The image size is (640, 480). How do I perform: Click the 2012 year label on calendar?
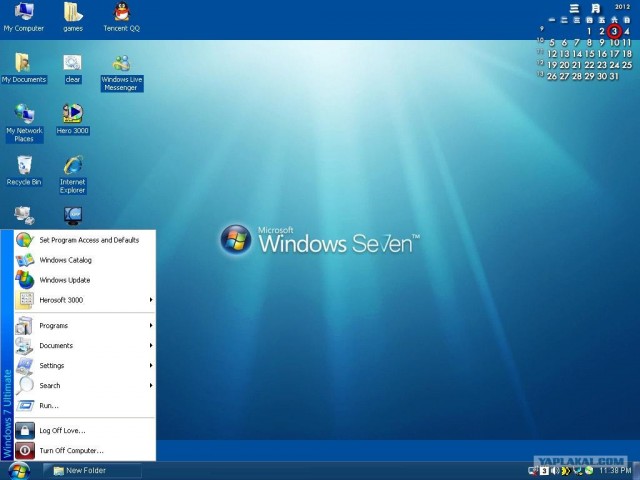623,7
